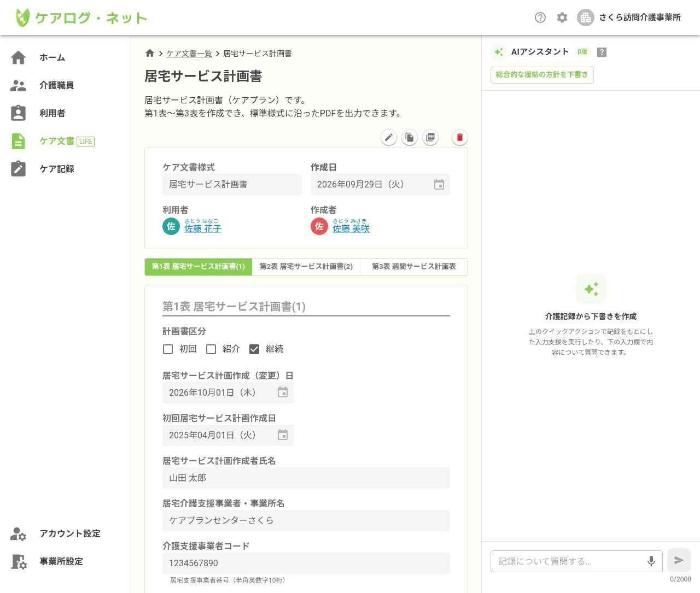700x593 pixels.
Task: Click the ケア文書様式 field 居宅サービス計画書
Action: (232, 185)
